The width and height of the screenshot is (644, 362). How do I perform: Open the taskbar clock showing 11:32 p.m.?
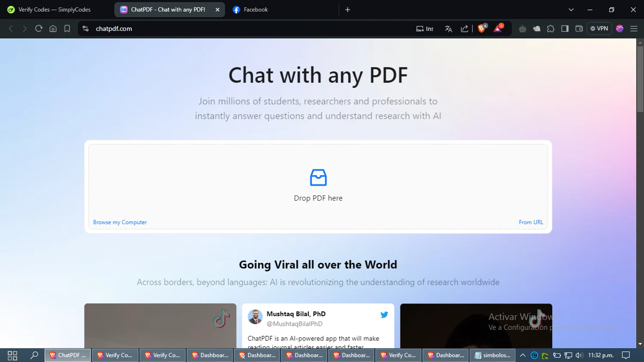(601, 355)
